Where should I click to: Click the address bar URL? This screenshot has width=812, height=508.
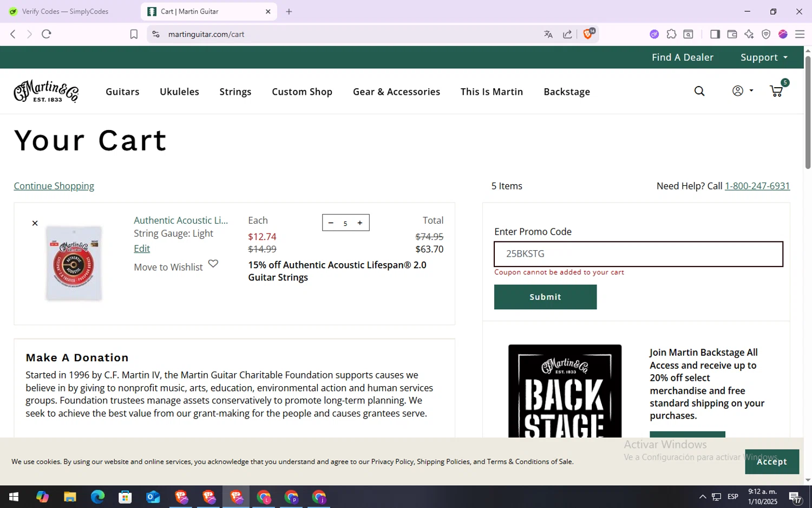[206, 34]
